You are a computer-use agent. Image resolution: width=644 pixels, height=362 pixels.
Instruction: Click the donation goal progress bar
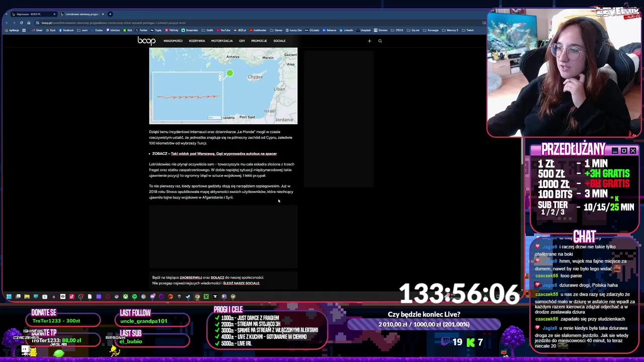coord(424,324)
